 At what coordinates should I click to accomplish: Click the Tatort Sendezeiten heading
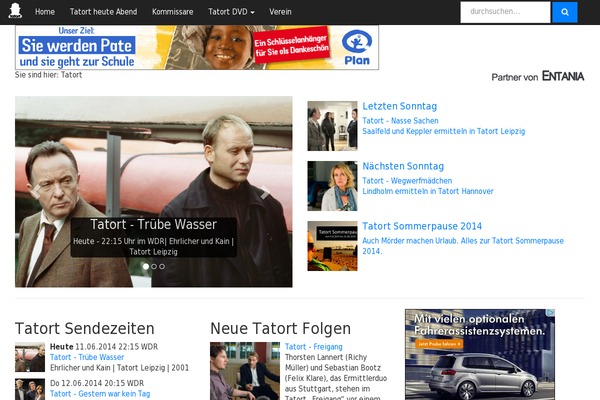point(85,328)
